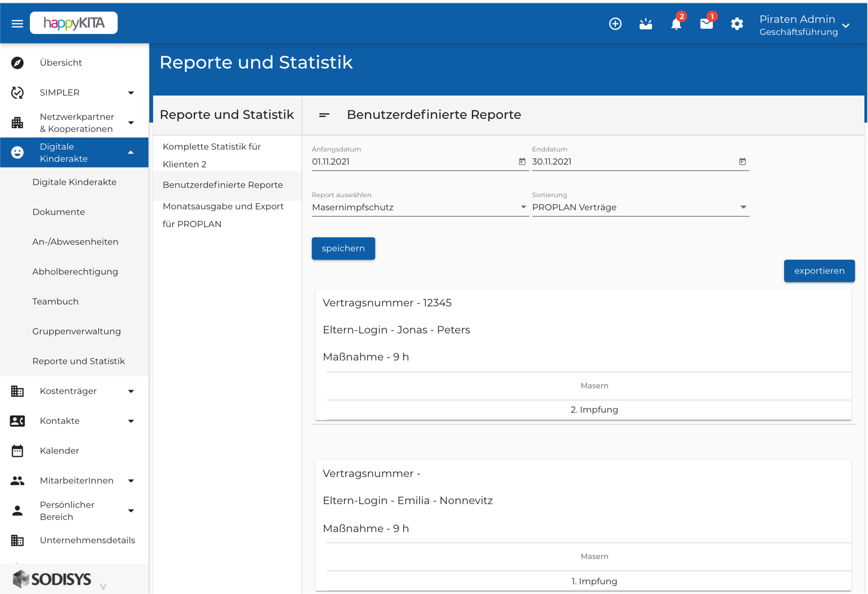Image resolution: width=868 pixels, height=594 pixels.
Task: Expand the arrow beside SODISYS logo
Action: [103, 586]
